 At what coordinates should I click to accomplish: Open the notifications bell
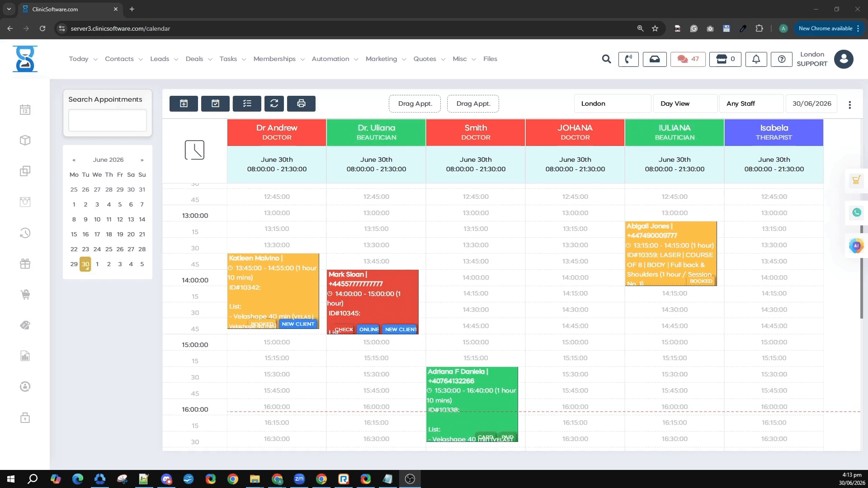[x=756, y=59]
